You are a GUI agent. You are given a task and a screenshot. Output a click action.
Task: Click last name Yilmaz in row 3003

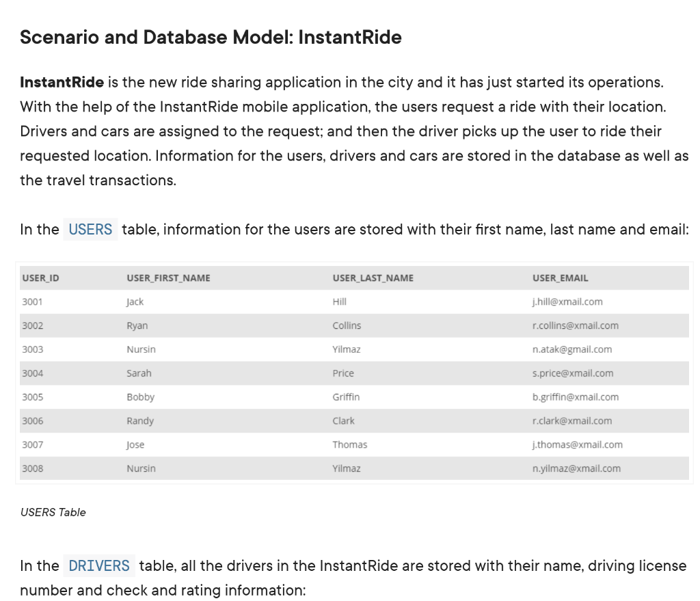347,349
